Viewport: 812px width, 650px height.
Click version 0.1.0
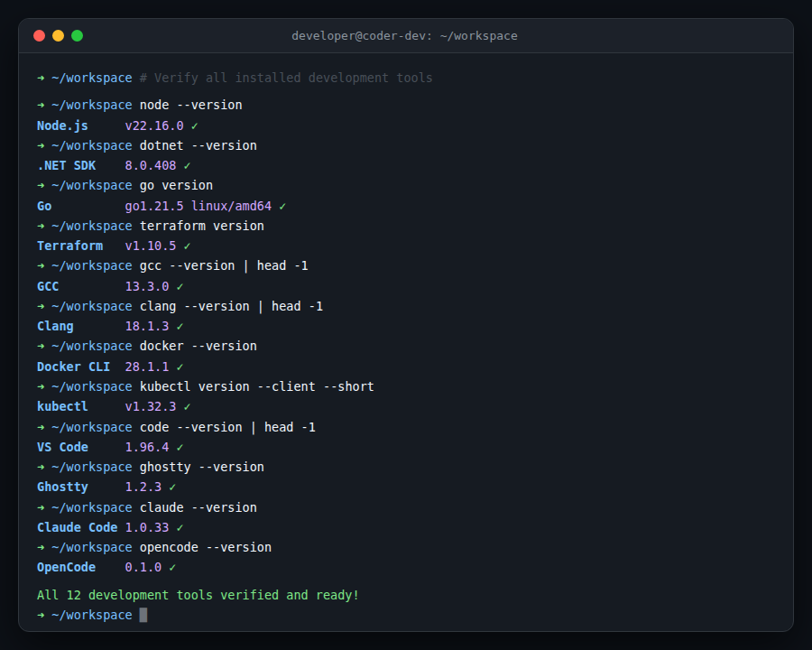[x=143, y=568]
